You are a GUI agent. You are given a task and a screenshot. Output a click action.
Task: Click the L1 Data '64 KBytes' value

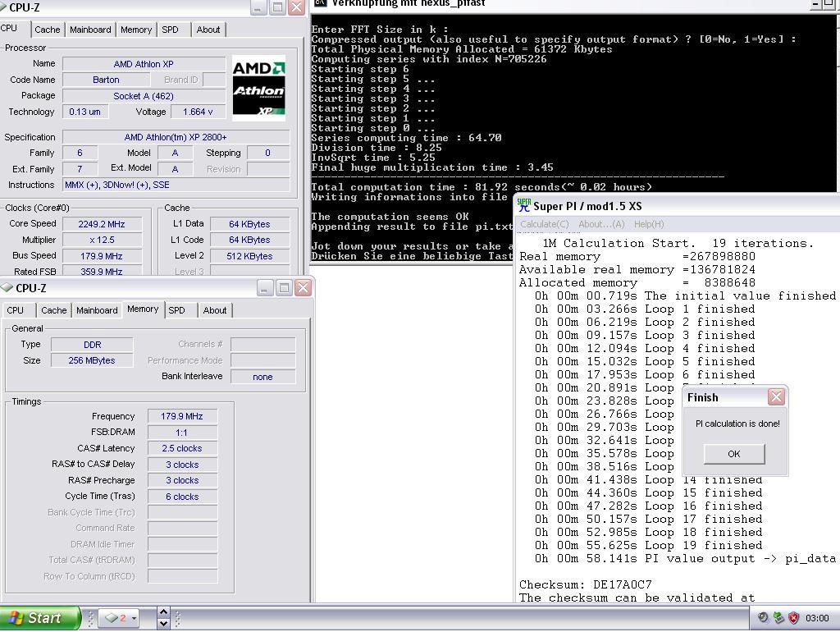(249, 224)
